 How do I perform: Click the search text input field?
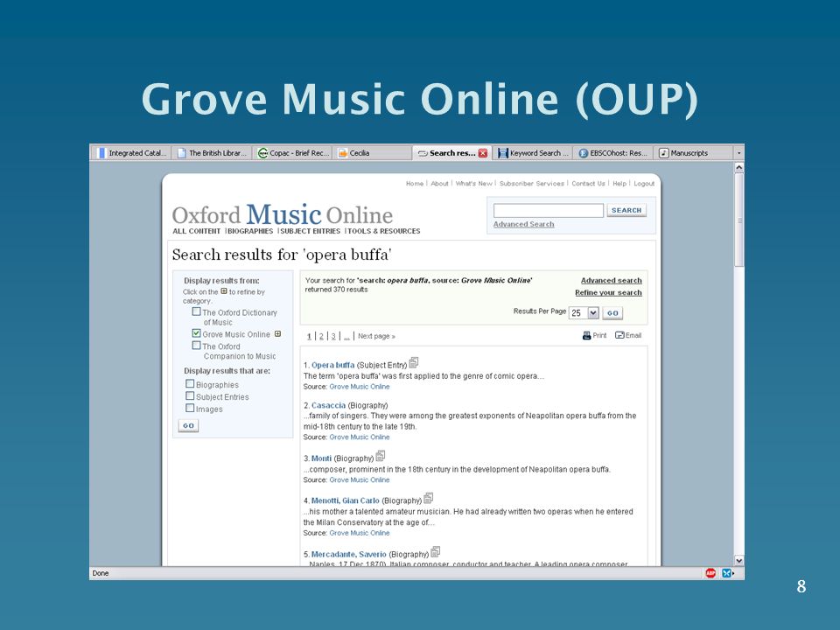click(x=549, y=211)
